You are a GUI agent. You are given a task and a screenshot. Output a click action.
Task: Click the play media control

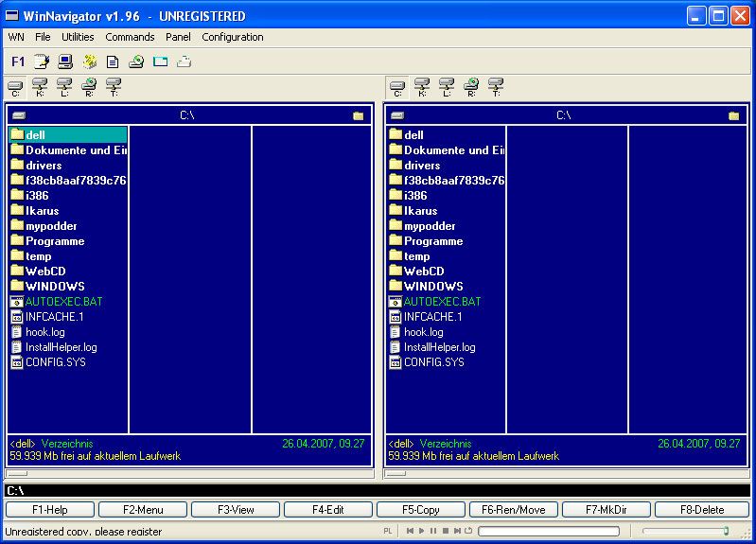pyautogui.click(x=421, y=531)
